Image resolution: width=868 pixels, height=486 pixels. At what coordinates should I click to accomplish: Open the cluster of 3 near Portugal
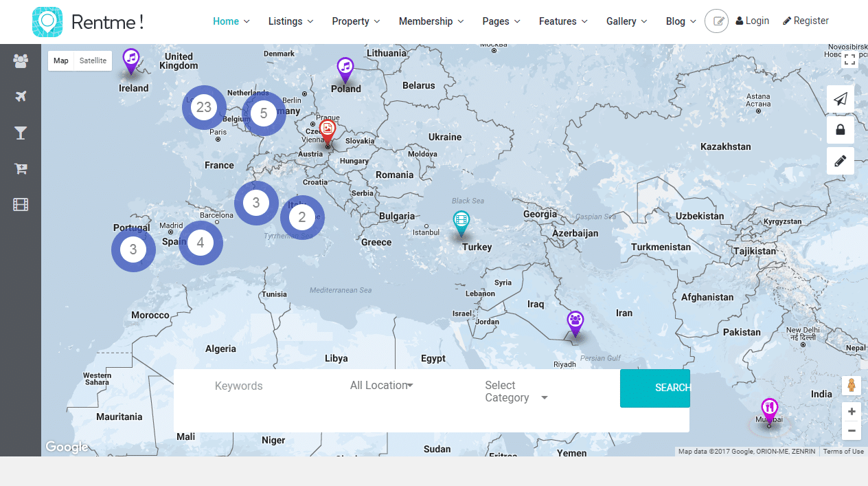133,250
